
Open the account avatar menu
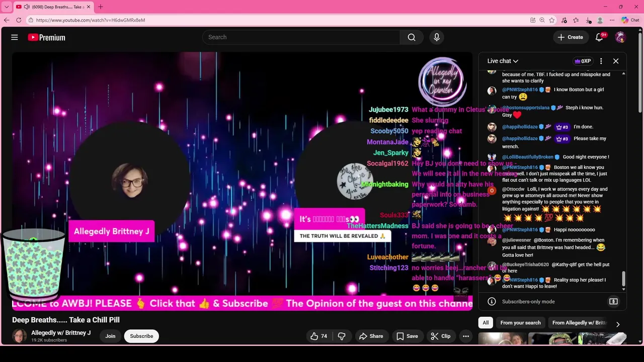[x=620, y=37]
